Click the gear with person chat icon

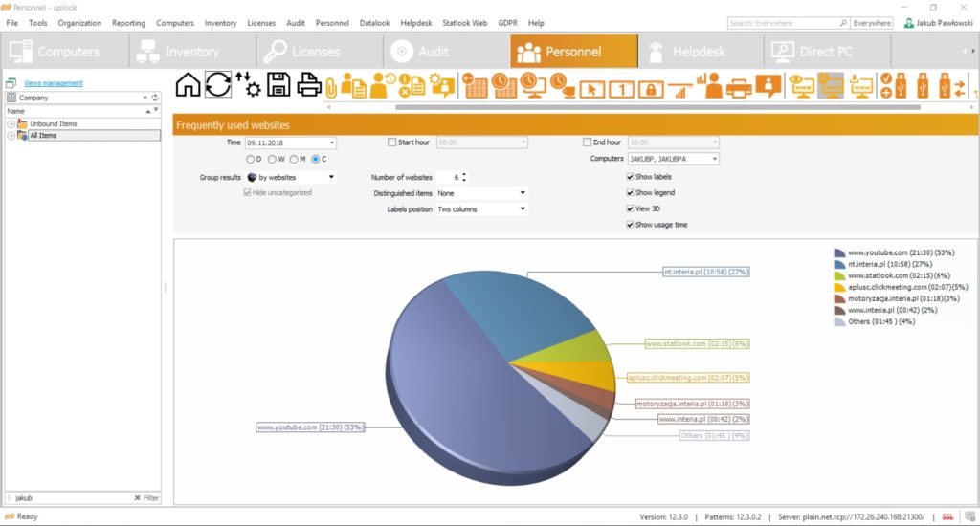(x=442, y=85)
